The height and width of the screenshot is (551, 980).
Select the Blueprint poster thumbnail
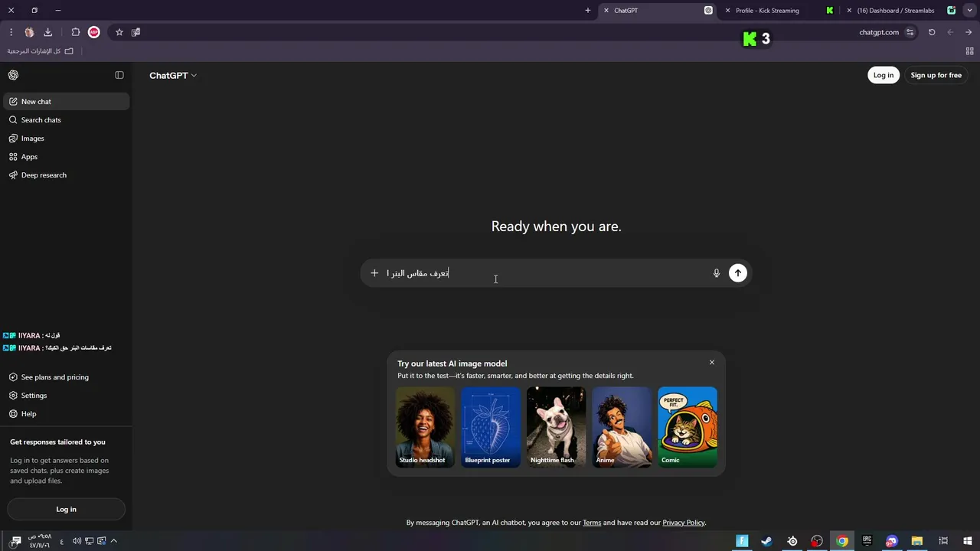491,426
